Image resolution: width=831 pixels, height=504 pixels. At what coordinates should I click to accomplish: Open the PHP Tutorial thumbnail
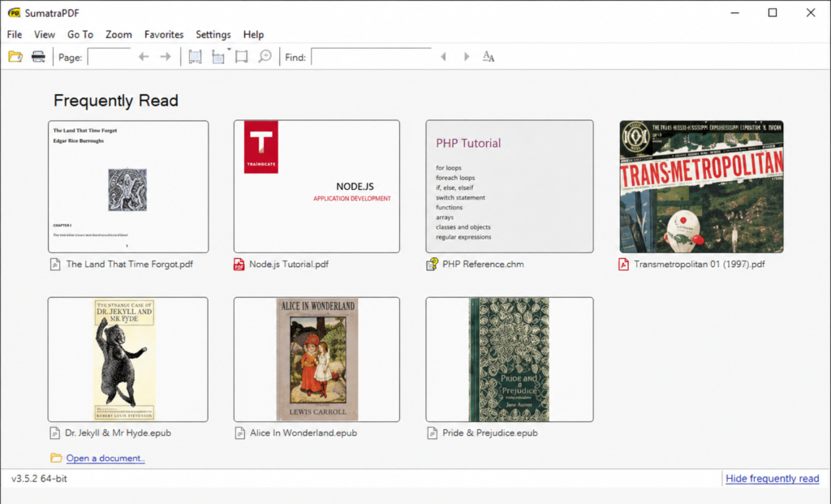[510, 187]
